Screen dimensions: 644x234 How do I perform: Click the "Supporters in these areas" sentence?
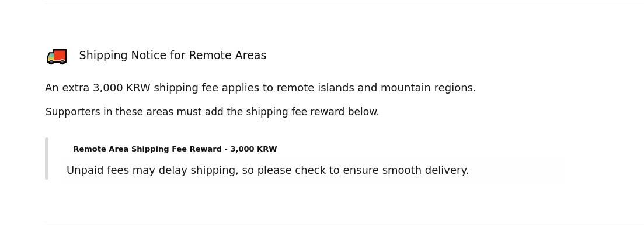[212, 112]
